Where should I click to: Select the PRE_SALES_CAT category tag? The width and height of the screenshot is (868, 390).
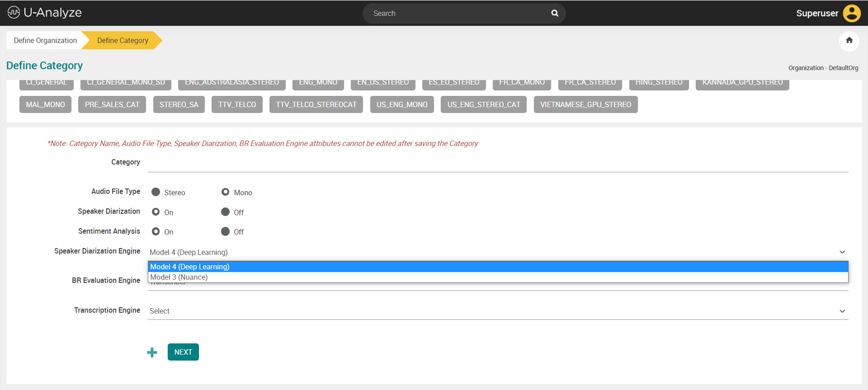tap(112, 104)
